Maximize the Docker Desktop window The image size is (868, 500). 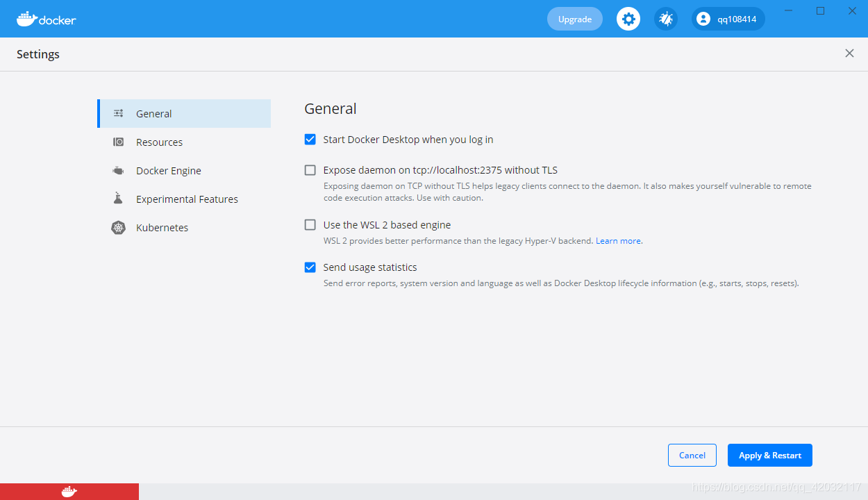click(x=820, y=10)
